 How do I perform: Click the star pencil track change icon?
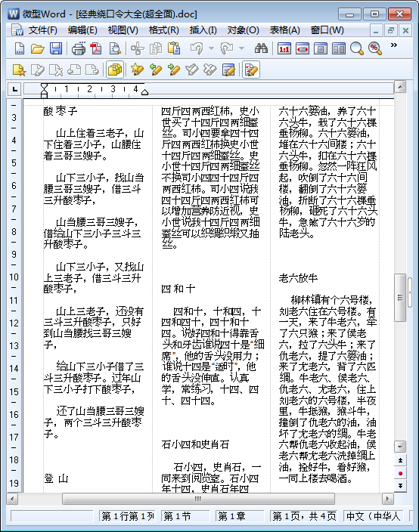pos(137,70)
